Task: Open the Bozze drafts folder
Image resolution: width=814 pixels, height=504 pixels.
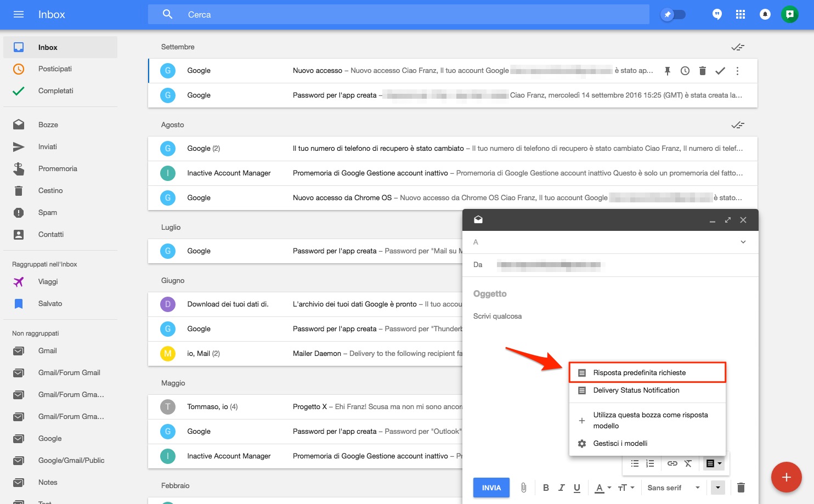Action: [60, 124]
